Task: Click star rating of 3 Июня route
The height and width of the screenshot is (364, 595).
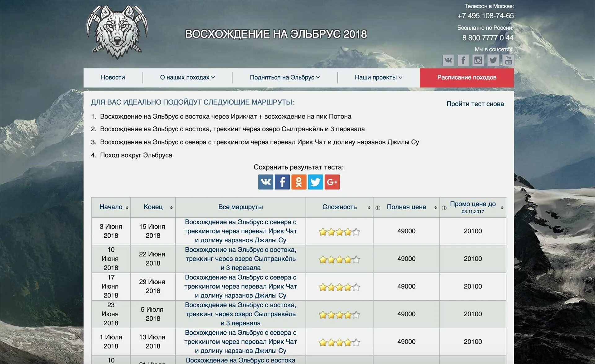Action: [339, 232]
